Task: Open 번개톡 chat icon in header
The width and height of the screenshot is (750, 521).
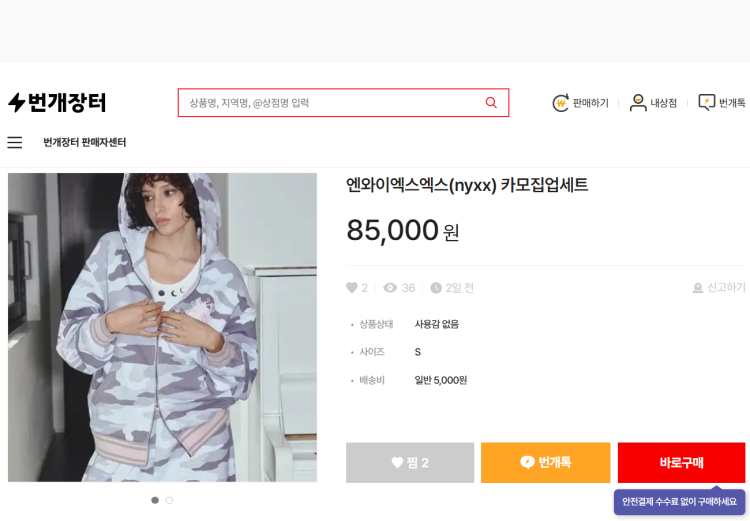Action: (706, 103)
